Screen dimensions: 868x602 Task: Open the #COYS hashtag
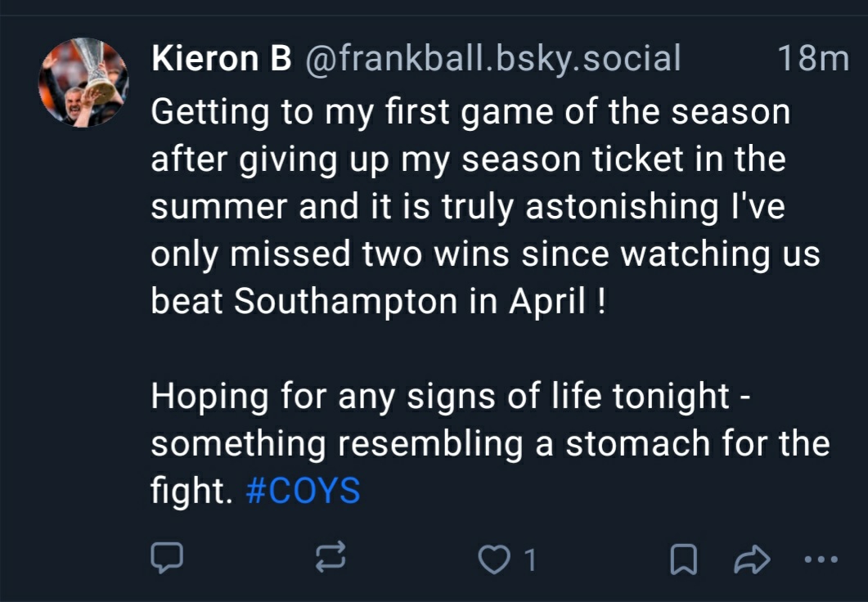(x=303, y=492)
